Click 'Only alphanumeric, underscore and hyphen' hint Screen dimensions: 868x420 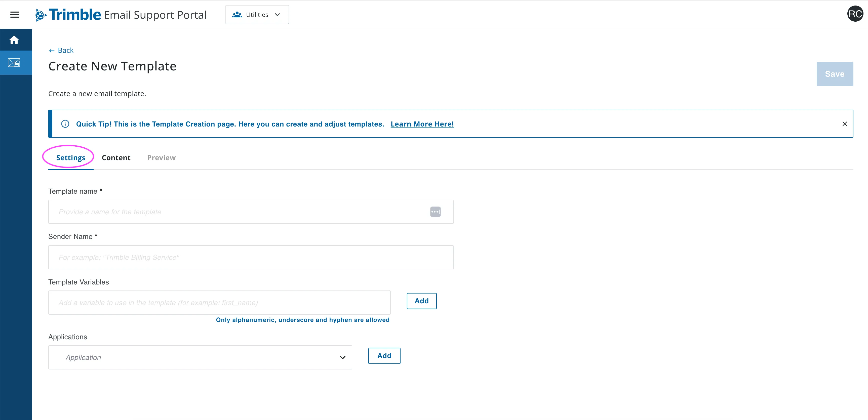(303, 320)
